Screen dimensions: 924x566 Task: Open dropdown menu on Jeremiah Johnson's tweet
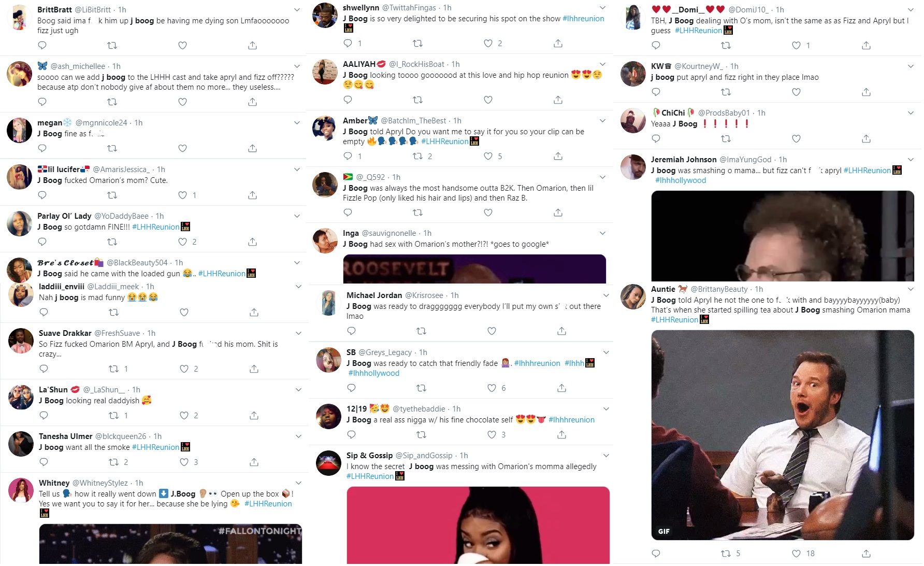point(911,160)
